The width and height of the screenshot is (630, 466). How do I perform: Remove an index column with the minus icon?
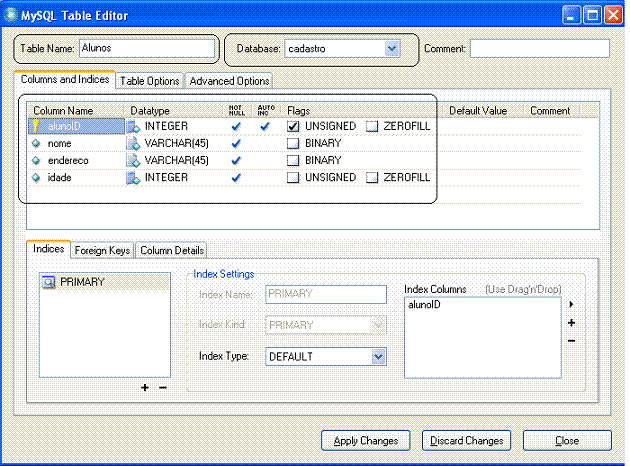click(x=571, y=341)
